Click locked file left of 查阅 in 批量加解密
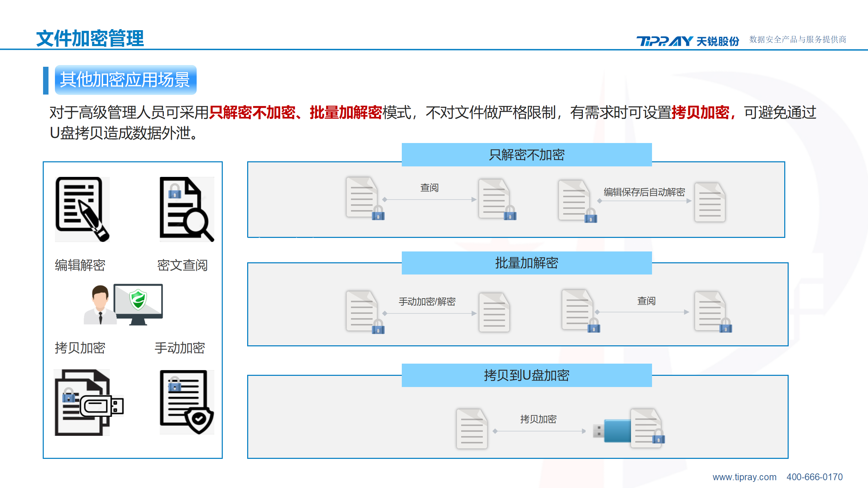Image resolution: width=868 pixels, height=488 pixels. point(581,311)
